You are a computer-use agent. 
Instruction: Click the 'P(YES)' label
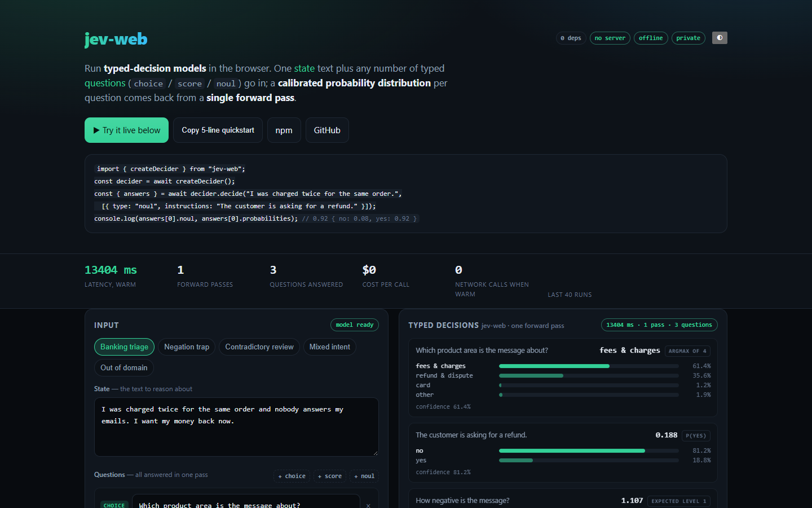[x=696, y=436]
